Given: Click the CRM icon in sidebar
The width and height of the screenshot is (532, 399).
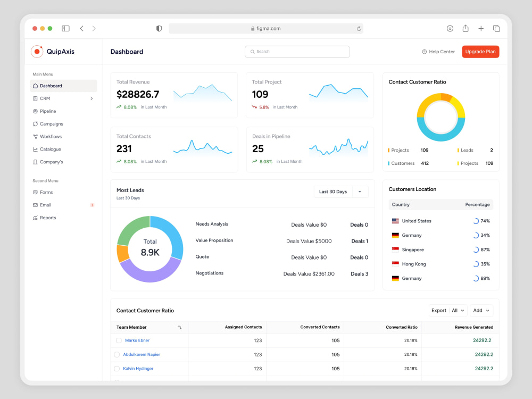Looking at the screenshot, I should (x=35, y=98).
